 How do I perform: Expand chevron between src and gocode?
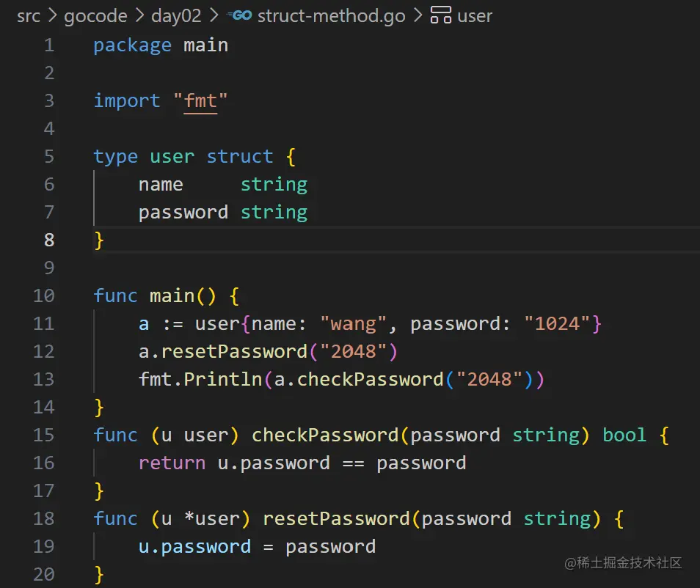pos(52,15)
